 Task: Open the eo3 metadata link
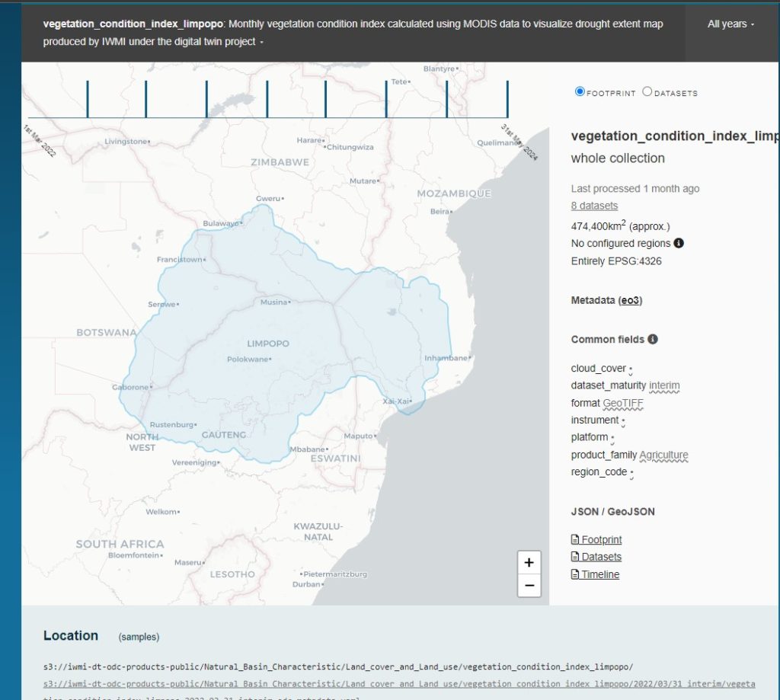[630, 300]
